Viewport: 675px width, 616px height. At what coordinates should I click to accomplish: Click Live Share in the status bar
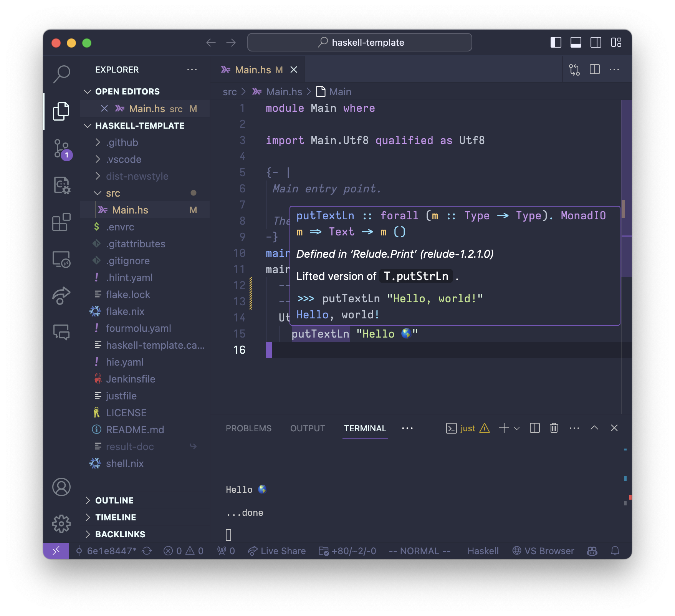(x=277, y=551)
